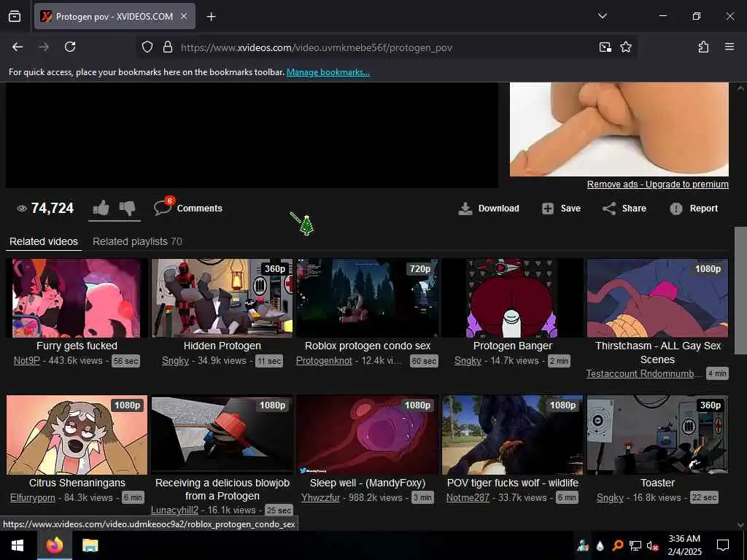Open uploader link Lunacyhill2
Screen dimensions: 747x560
click(174, 510)
